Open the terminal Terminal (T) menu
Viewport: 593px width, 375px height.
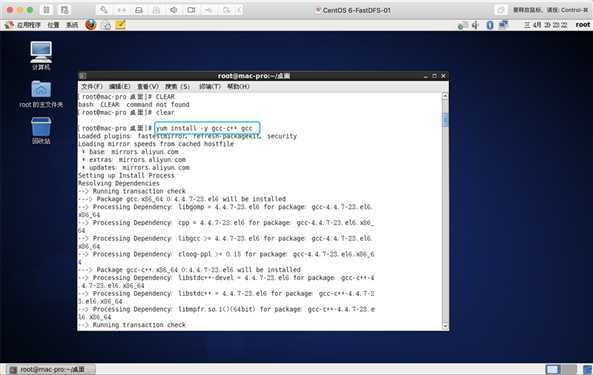pyautogui.click(x=210, y=87)
